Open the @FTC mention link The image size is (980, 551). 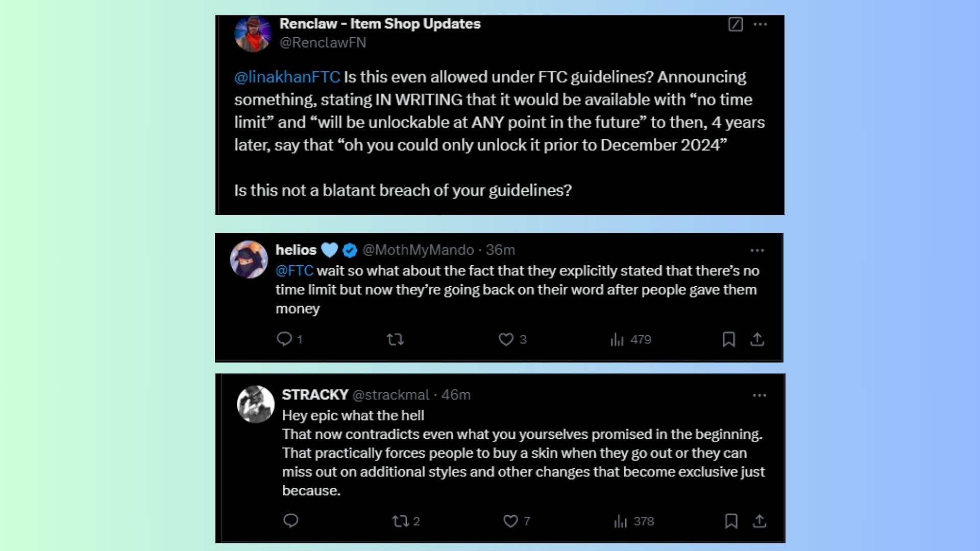click(x=295, y=270)
